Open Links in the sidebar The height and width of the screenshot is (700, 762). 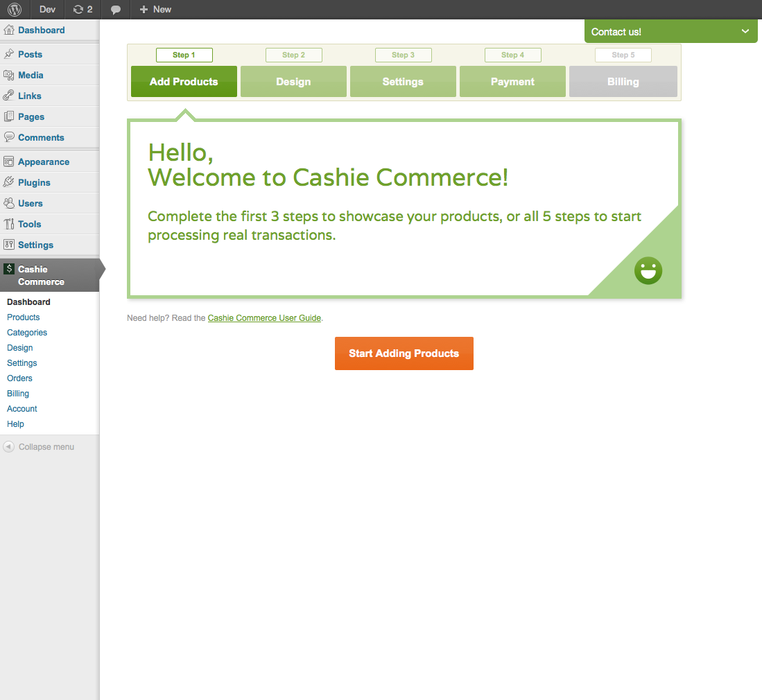[x=30, y=96]
